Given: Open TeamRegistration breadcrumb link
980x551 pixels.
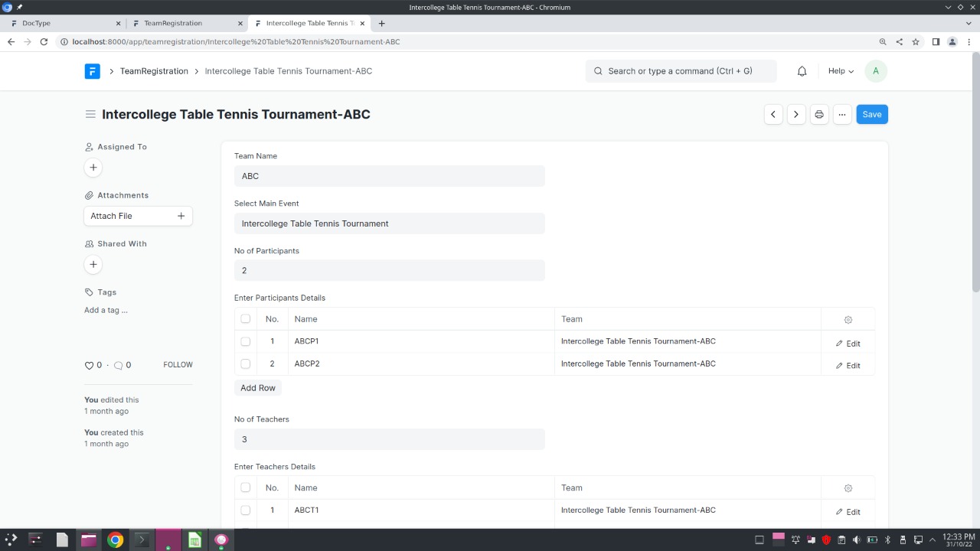Looking at the screenshot, I should (x=154, y=71).
